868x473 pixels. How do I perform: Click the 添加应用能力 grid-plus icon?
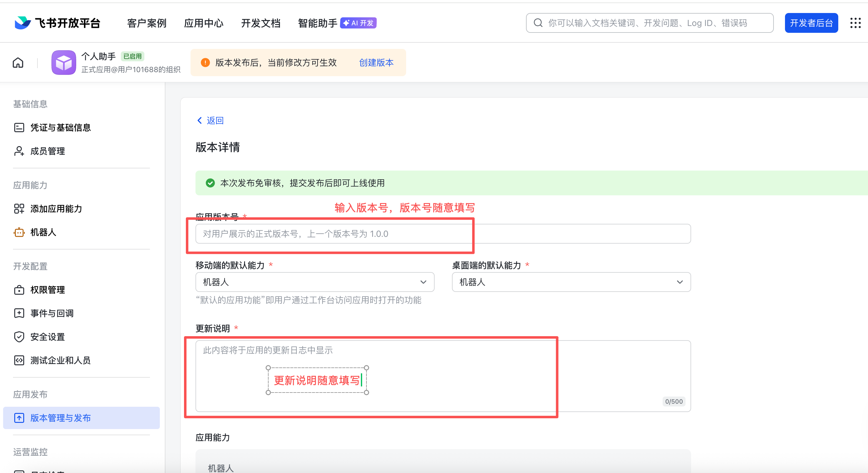[x=19, y=209]
